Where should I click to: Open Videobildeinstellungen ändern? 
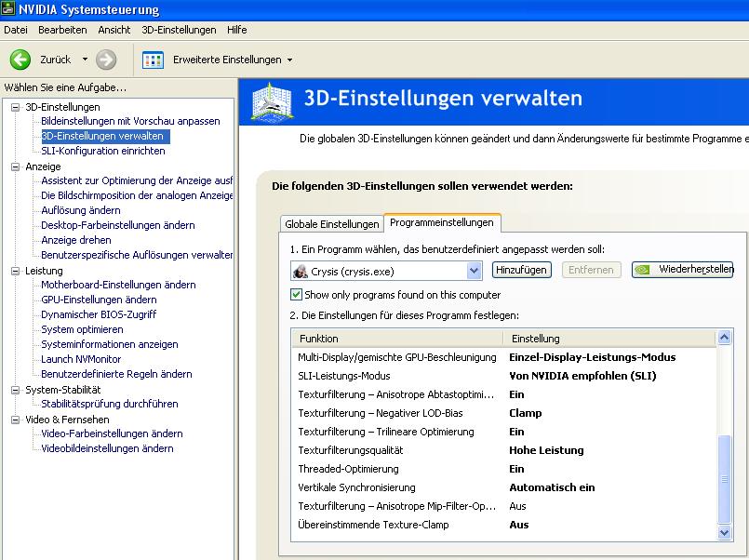pyautogui.click(x=107, y=448)
